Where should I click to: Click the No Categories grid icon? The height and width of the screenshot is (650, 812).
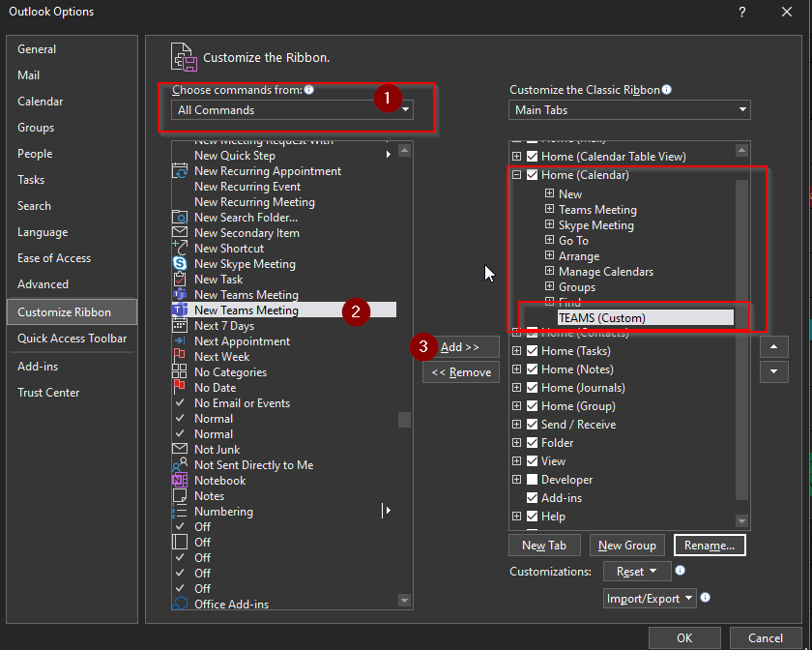(180, 371)
